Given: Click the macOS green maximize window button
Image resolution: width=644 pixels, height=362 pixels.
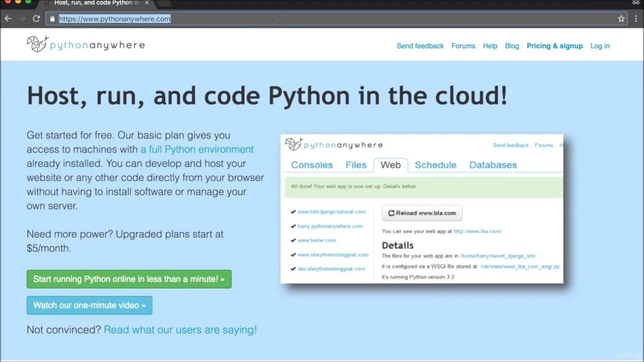Looking at the screenshot, I should 28,2.
